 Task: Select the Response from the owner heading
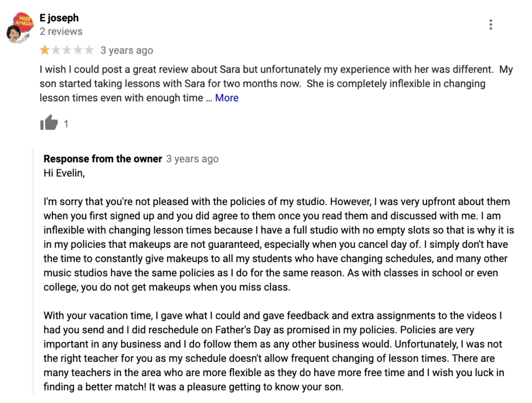pyautogui.click(x=103, y=159)
